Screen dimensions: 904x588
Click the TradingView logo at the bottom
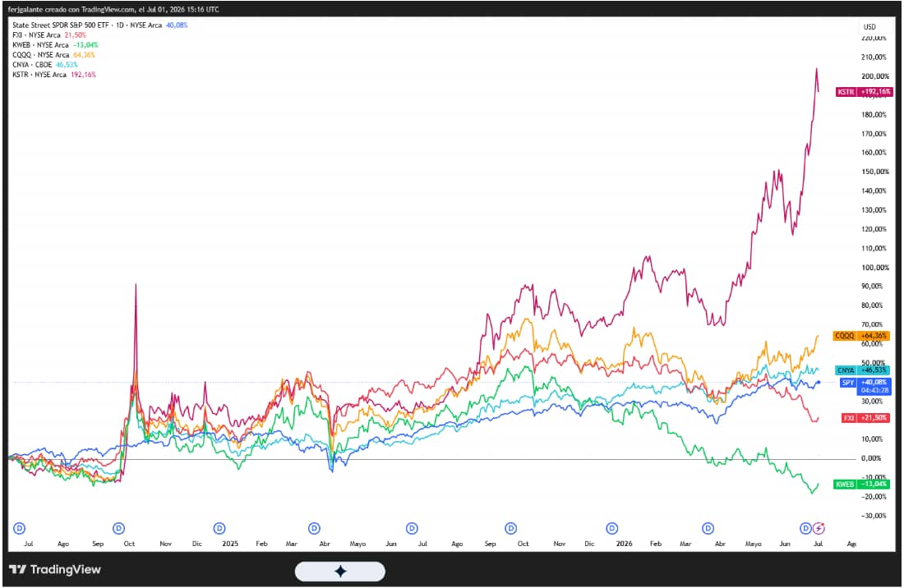click(55, 570)
